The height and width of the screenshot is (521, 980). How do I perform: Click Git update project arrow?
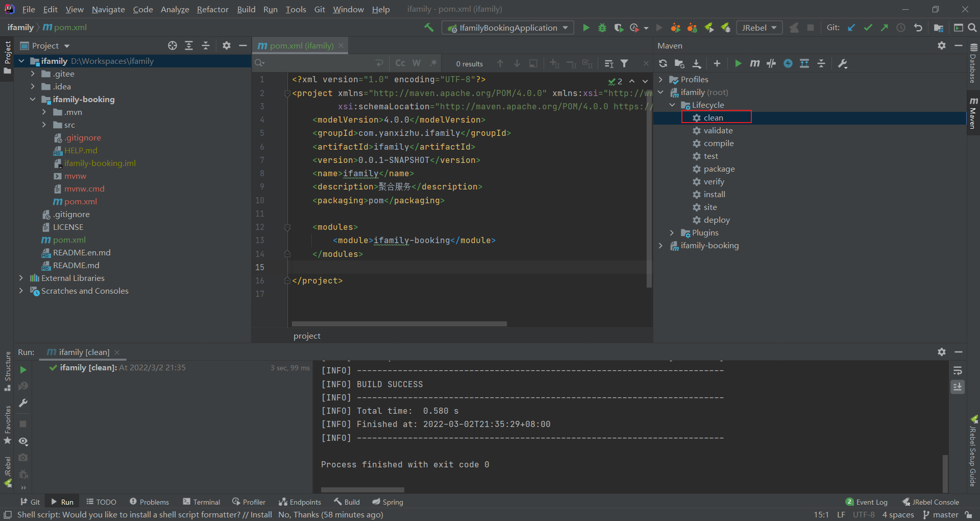click(851, 28)
